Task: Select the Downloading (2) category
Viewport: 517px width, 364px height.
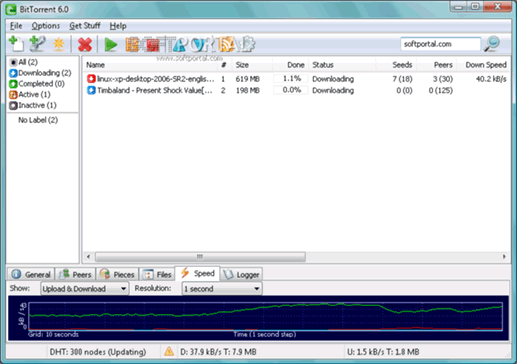Action: coord(40,73)
